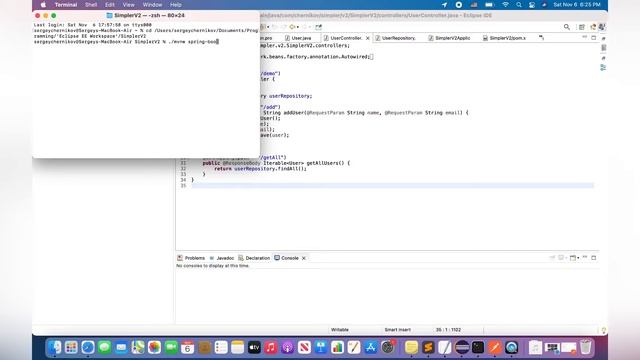The image size is (640, 360).
Task: Minimize the Eclipse editor area
Action: (584, 38)
